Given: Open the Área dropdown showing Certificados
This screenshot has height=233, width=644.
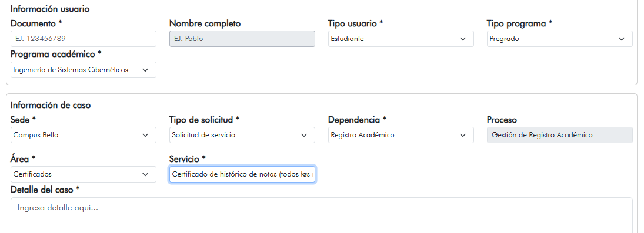Looking at the screenshot, I should pos(84,174).
